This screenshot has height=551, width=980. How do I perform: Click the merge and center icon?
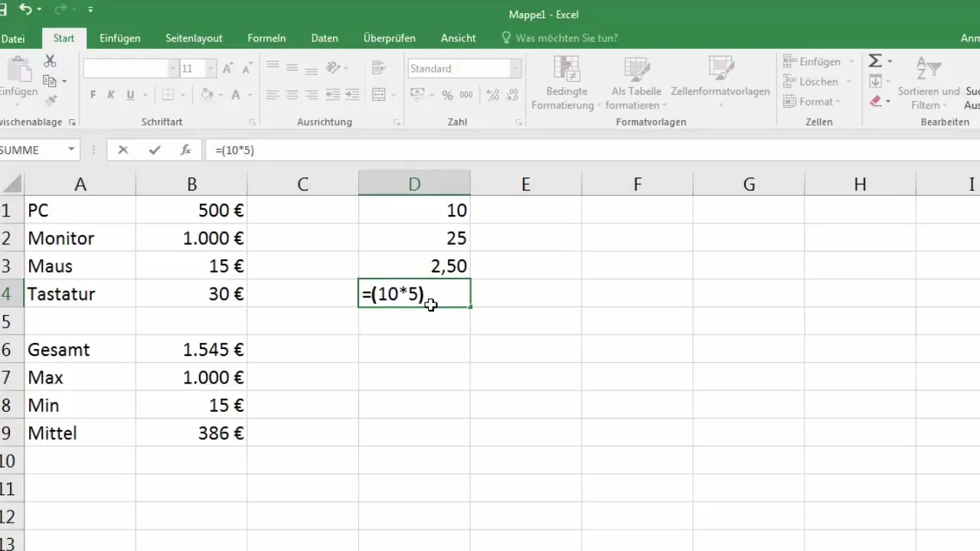(x=378, y=95)
